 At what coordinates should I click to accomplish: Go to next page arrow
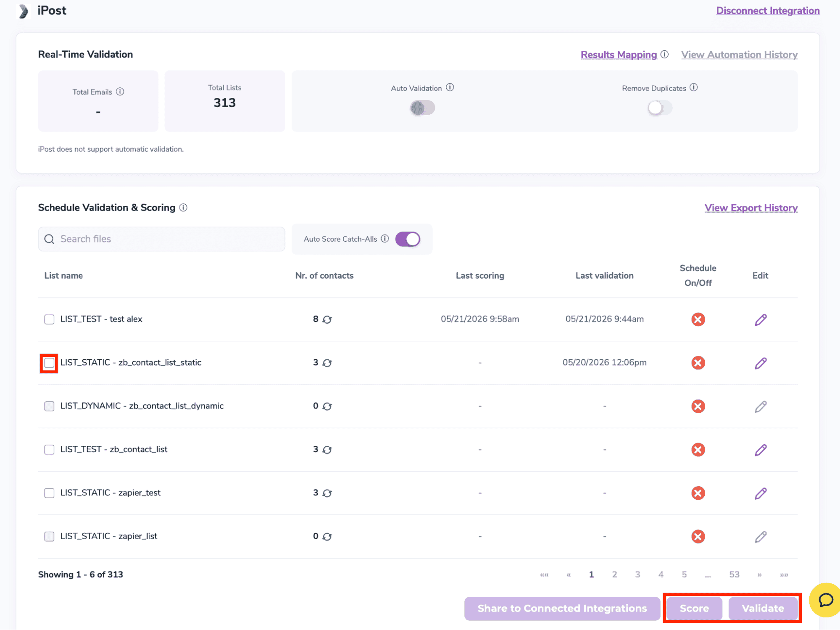click(760, 575)
